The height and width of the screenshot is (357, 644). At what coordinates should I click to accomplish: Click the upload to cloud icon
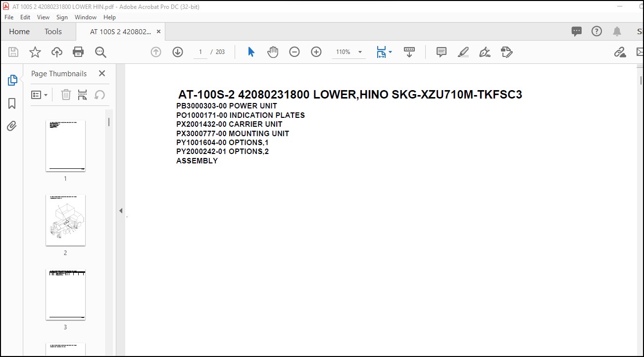(x=57, y=52)
